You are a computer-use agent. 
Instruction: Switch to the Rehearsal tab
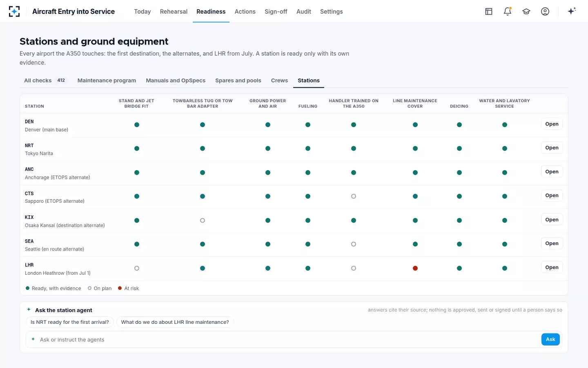[x=174, y=11]
